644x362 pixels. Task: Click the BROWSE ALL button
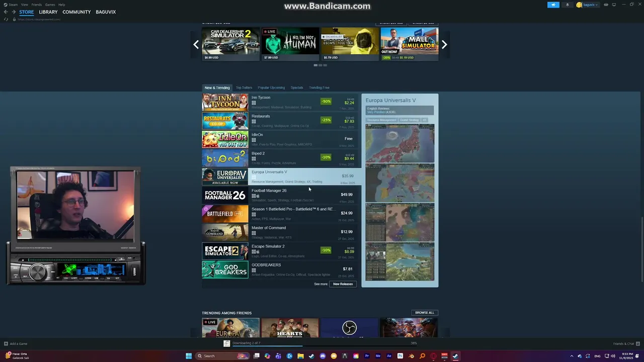(425, 313)
